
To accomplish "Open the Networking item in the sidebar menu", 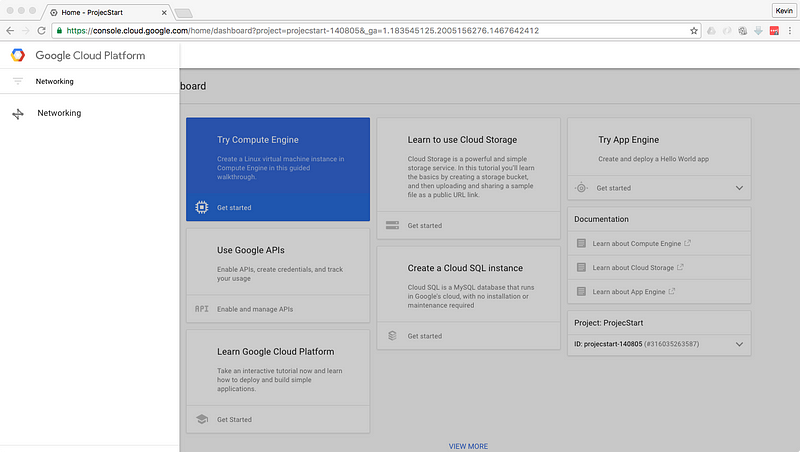I will pos(59,114).
